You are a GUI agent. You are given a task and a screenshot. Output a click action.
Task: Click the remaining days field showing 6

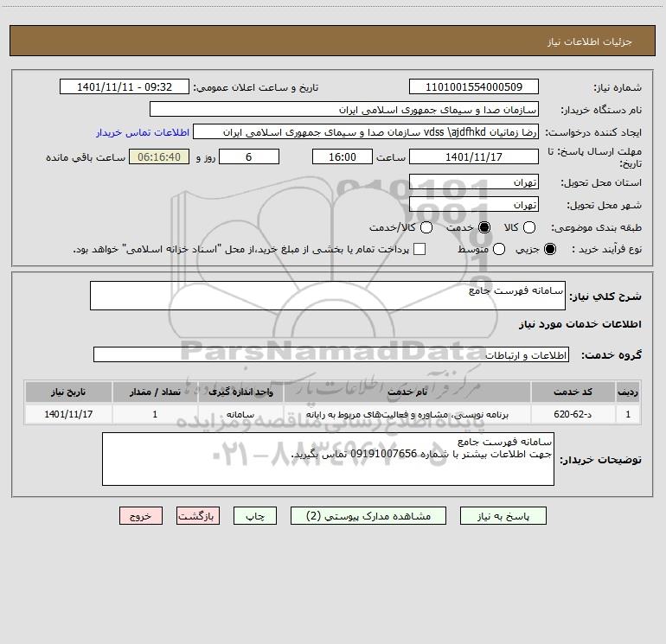pos(249,156)
